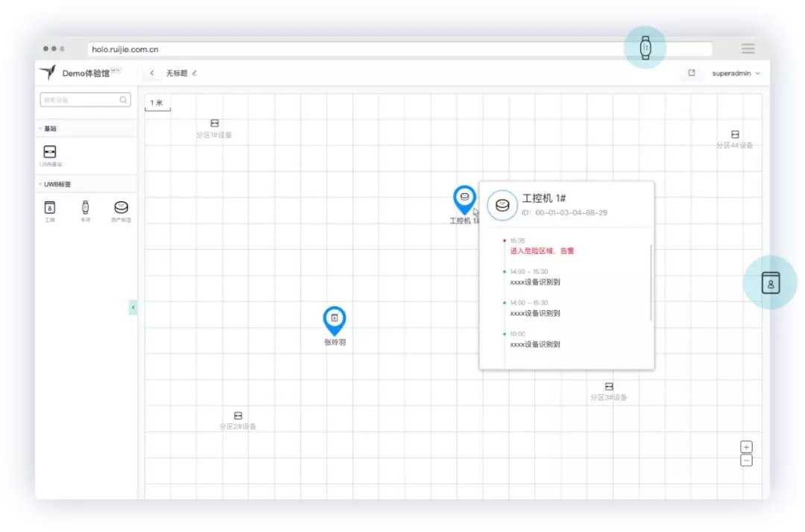Click the 工控机 1# map marker pin

tap(464, 197)
